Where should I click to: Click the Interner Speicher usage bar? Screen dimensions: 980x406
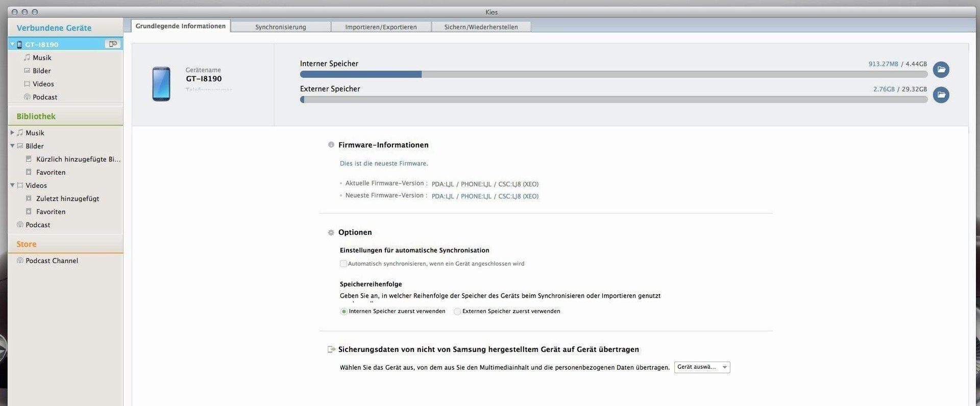click(x=614, y=75)
